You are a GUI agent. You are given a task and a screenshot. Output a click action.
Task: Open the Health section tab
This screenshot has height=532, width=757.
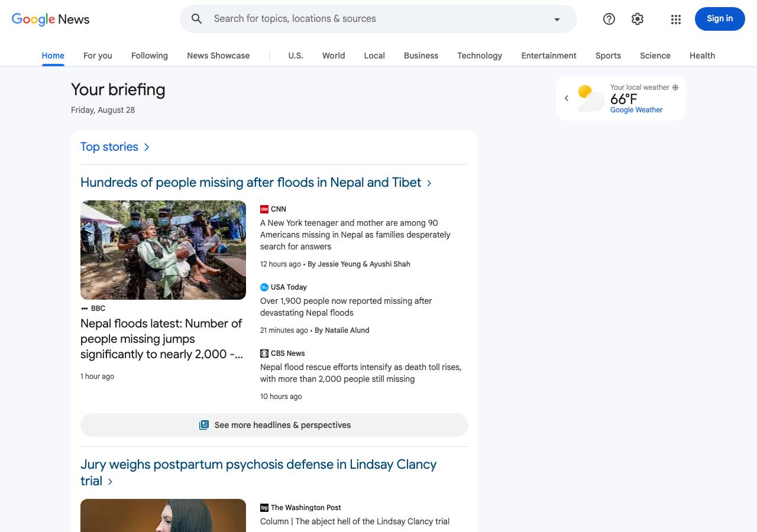click(x=702, y=56)
